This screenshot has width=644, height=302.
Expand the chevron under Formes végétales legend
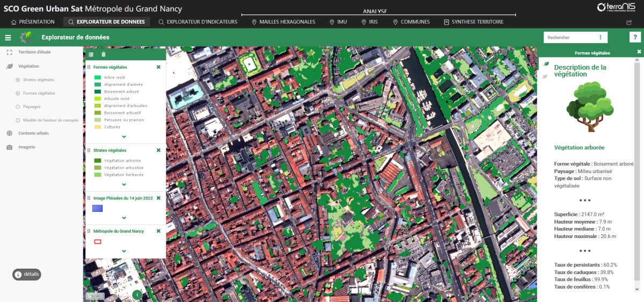coord(125,138)
